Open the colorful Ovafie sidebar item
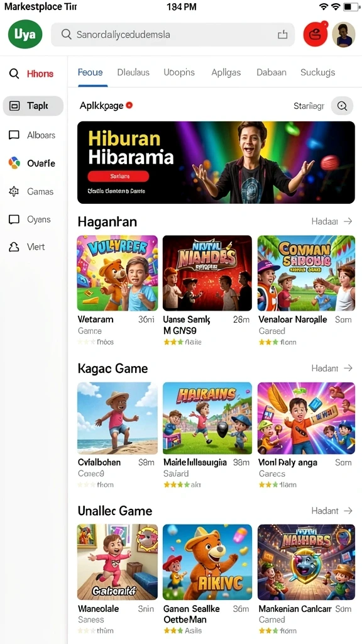The width and height of the screenshot is (362, 644). click(x=33, y=163)
